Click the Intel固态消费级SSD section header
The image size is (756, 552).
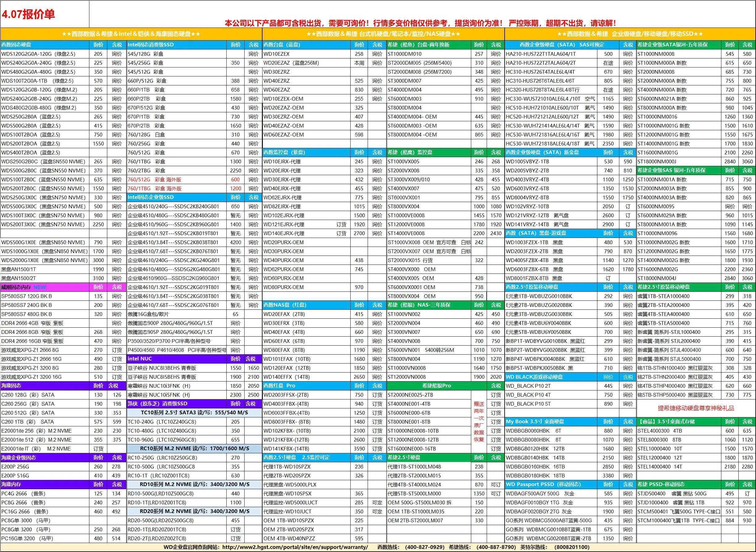[177, 45]
